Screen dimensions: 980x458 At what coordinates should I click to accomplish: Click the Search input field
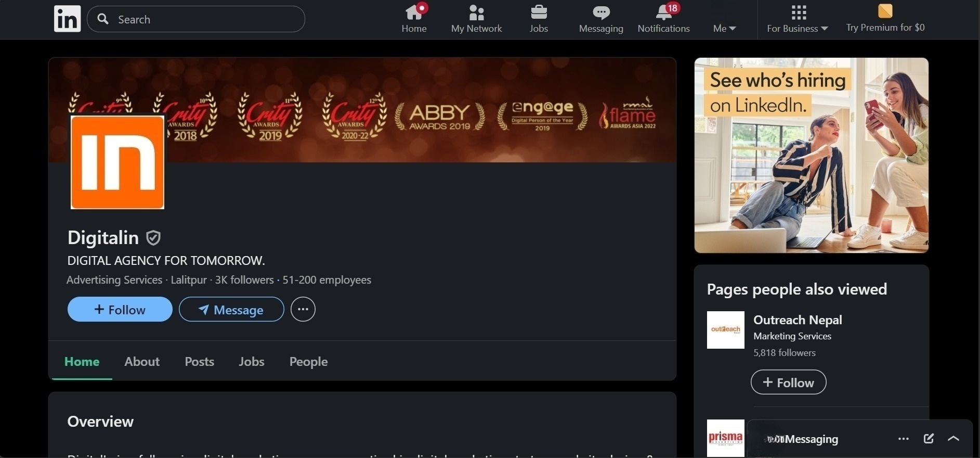(203, 19)
